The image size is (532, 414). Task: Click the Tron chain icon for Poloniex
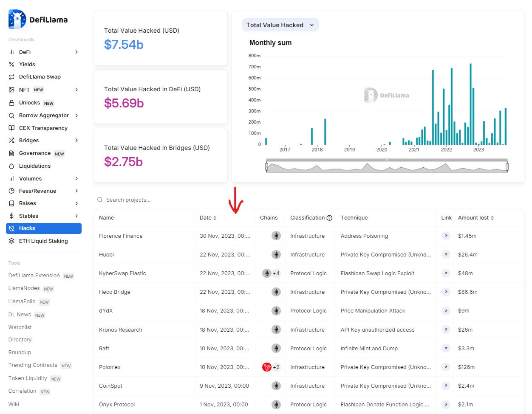267,367
